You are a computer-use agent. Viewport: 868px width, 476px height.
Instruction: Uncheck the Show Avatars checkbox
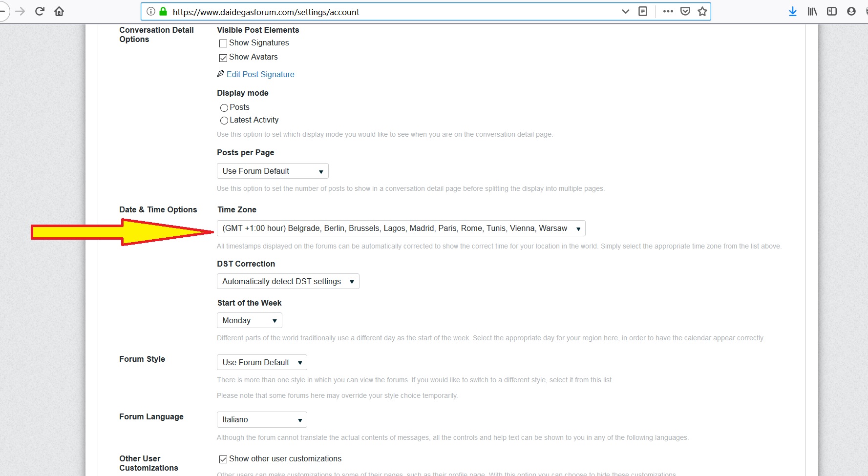pos(223,58)
